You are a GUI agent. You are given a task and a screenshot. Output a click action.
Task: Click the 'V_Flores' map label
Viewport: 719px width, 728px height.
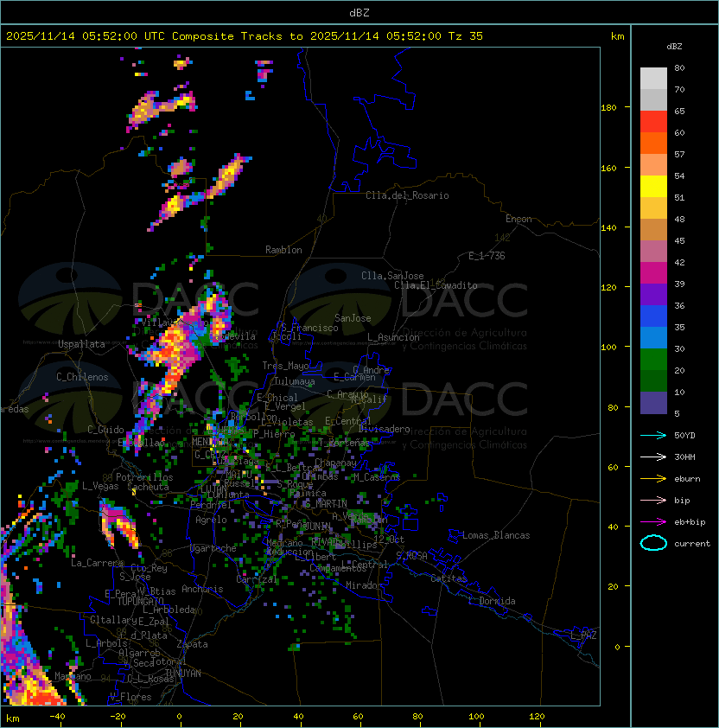tap(130, 697)
